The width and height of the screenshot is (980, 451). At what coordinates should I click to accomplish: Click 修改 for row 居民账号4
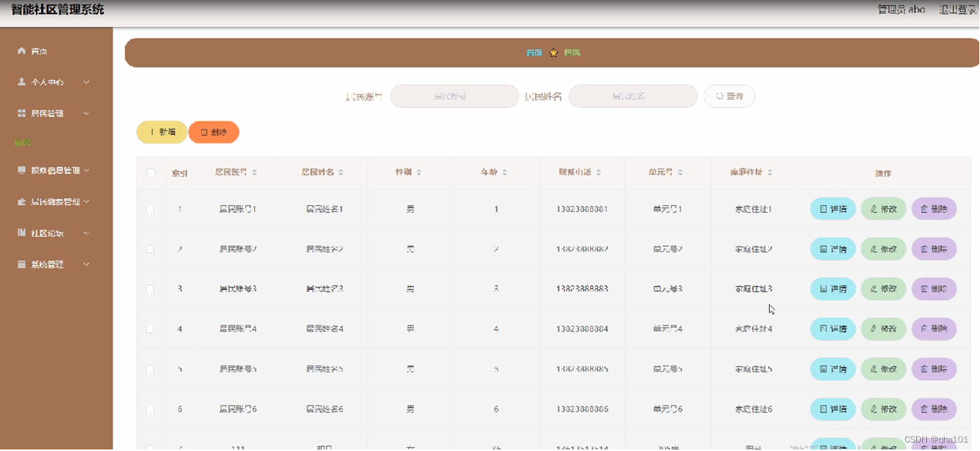[x=884, y=329]
